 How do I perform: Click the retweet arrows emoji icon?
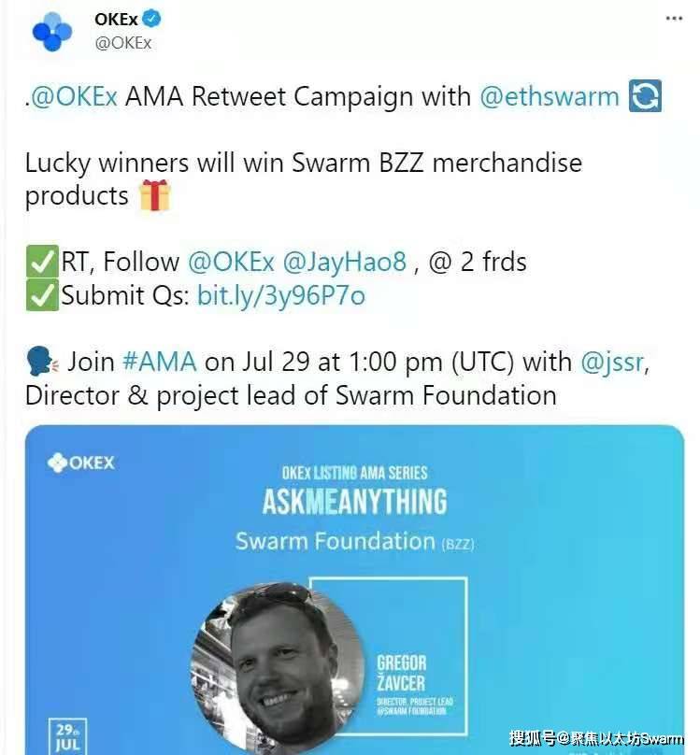point(645,96)
